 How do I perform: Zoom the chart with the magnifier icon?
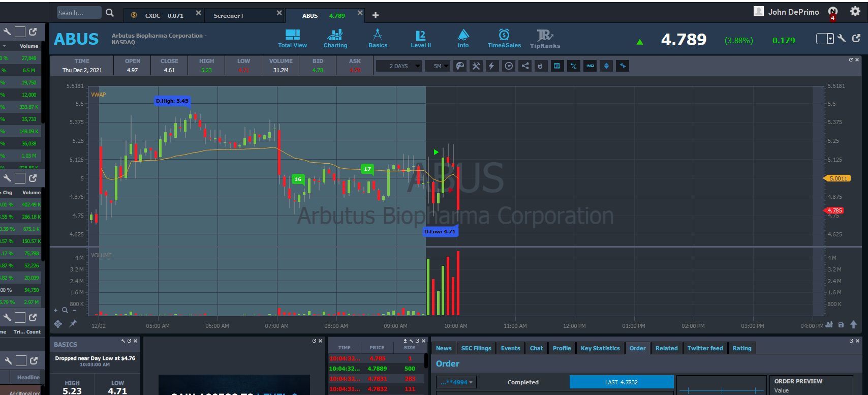65,310
